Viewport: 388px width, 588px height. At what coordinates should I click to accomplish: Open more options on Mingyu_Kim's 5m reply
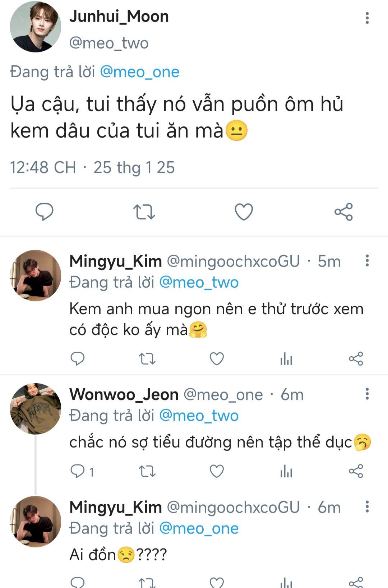coord(367,260)
